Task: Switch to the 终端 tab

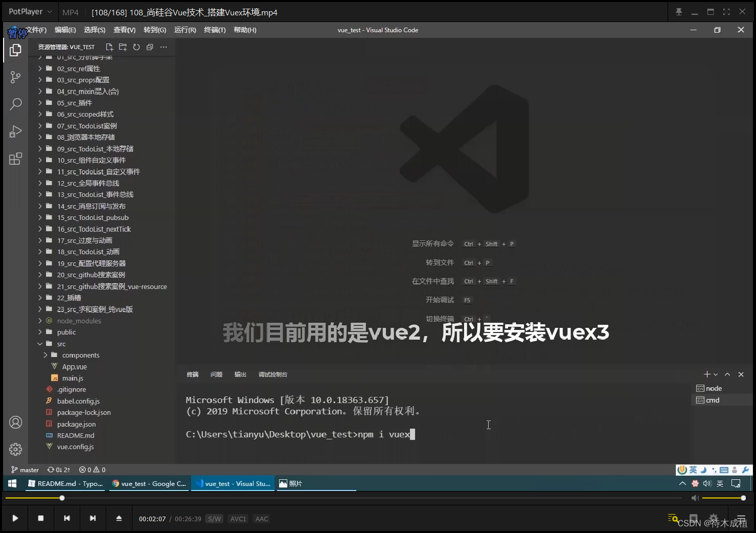Action: click(193, 374)
